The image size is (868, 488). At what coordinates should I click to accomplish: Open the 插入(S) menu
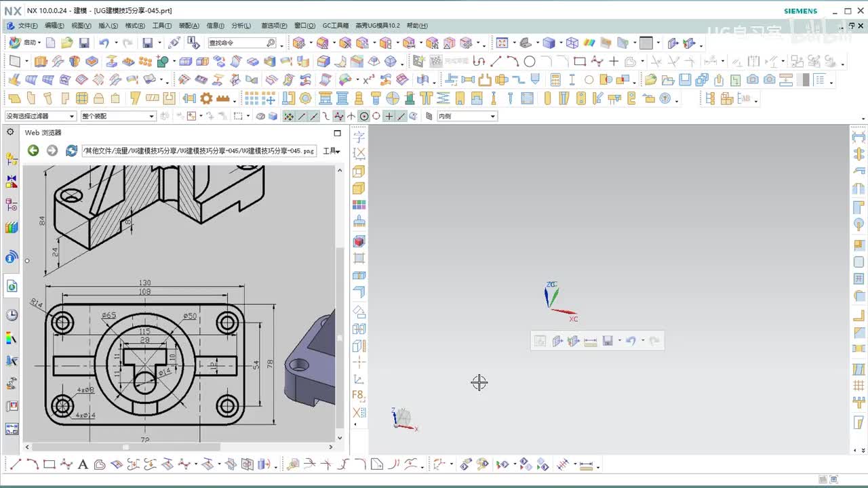click(x=108, y=26)
